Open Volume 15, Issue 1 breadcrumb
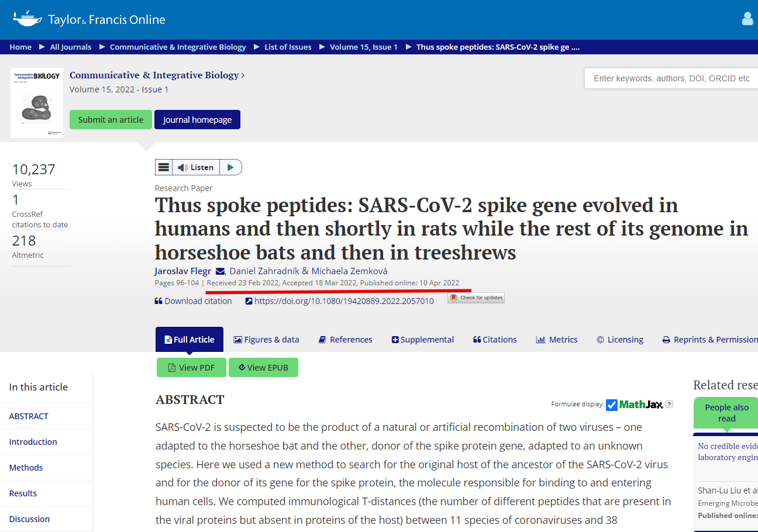The height and width of the screenshot is (532, 758). 364,47
